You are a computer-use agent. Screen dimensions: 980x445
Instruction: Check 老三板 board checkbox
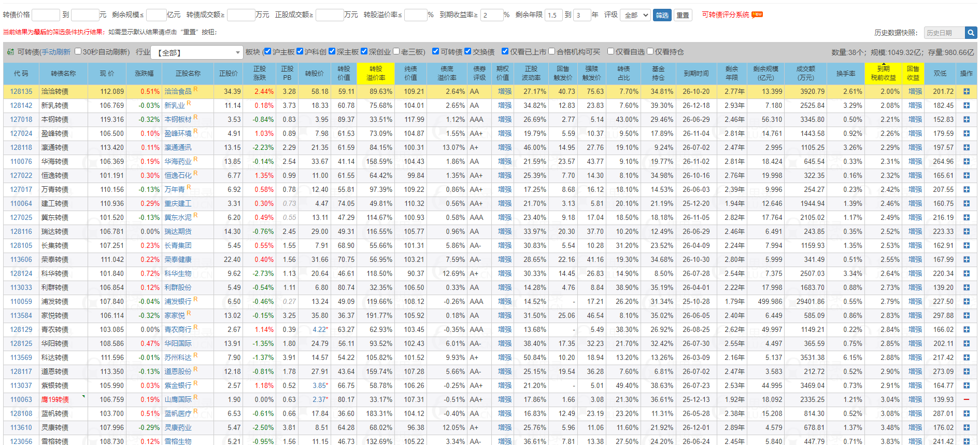[396, 51]
